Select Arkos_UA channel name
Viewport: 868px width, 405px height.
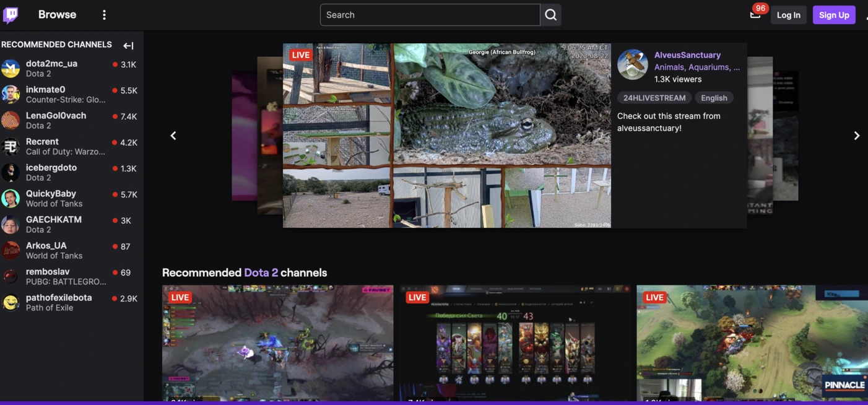click(x=46, y=246)
